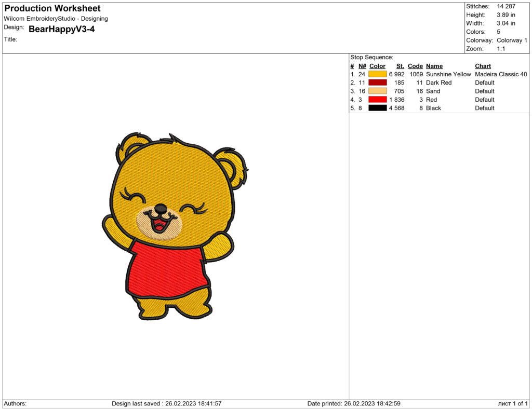Select the Red color swatch in row 4

point(377,99)
